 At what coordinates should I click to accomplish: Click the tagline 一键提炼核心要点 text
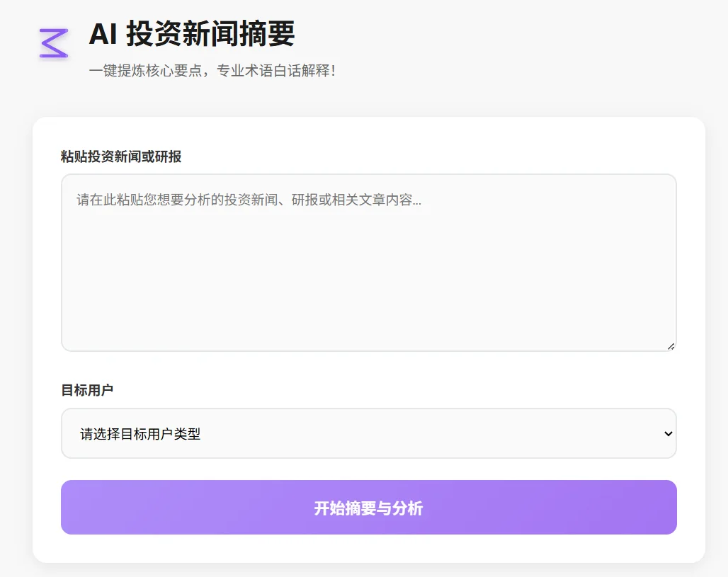tap(214, 71)
